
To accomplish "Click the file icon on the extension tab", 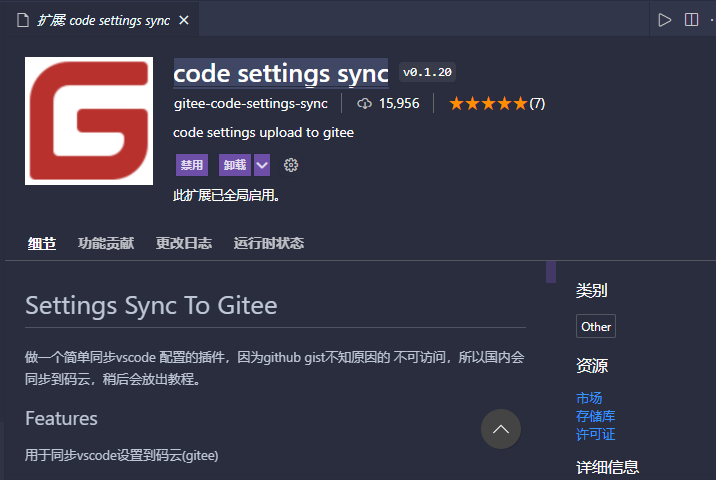I will [x=22, y=20].
